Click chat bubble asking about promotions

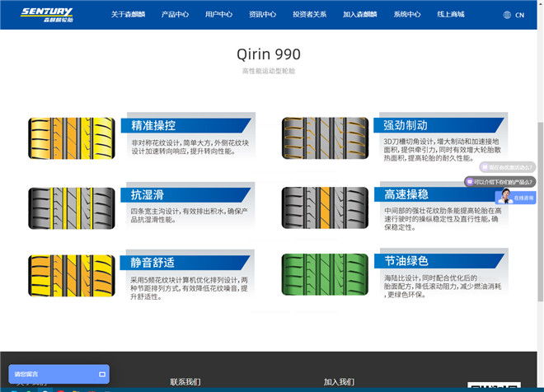pos(508,167)
